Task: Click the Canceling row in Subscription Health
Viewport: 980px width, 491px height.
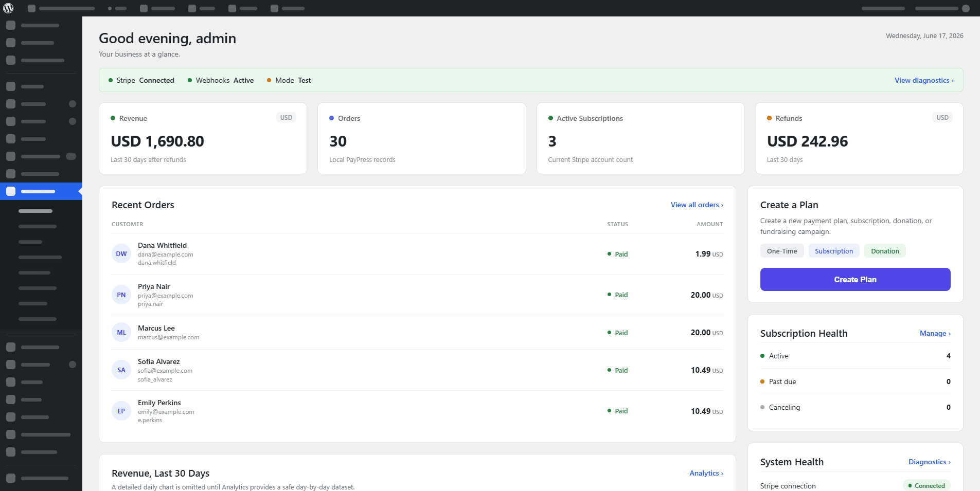Action: (x=855, y=407)
